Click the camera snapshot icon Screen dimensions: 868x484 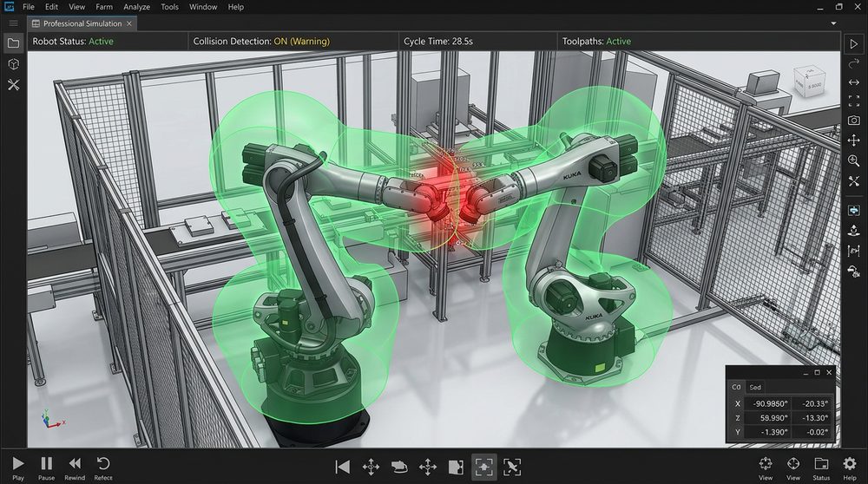(854, 121)
